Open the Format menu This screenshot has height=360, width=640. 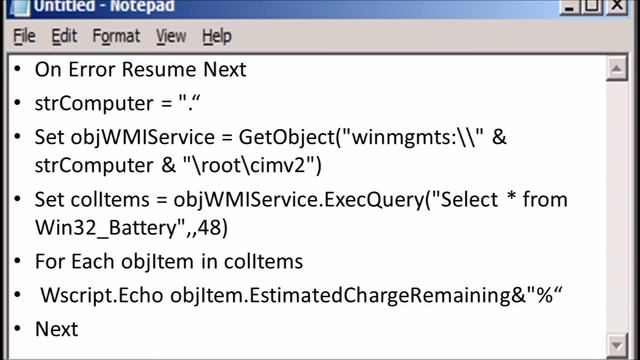116,37
